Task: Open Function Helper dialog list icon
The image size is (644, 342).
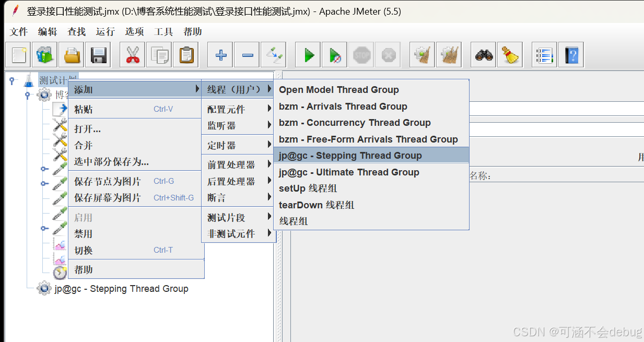Action: tap(544, 55)
